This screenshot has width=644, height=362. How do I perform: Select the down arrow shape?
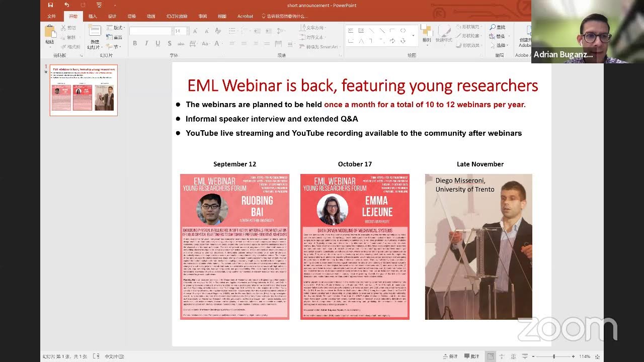(x=403, y=41)
